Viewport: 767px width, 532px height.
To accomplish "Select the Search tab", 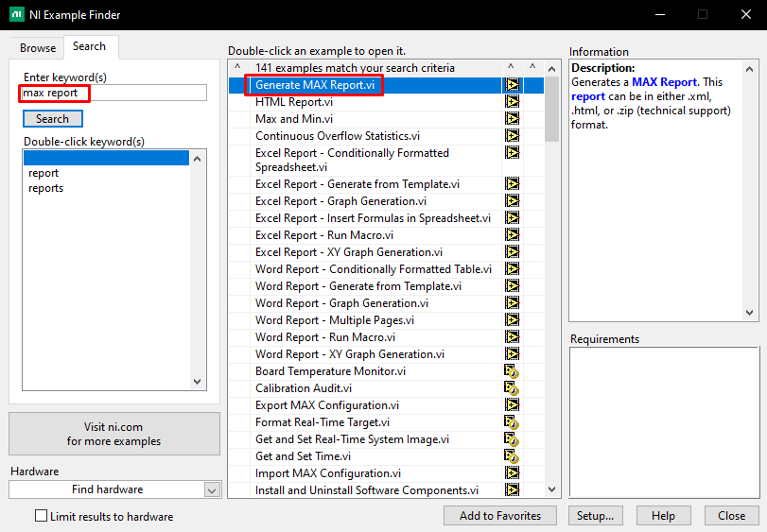I will [x=90, y=46].
